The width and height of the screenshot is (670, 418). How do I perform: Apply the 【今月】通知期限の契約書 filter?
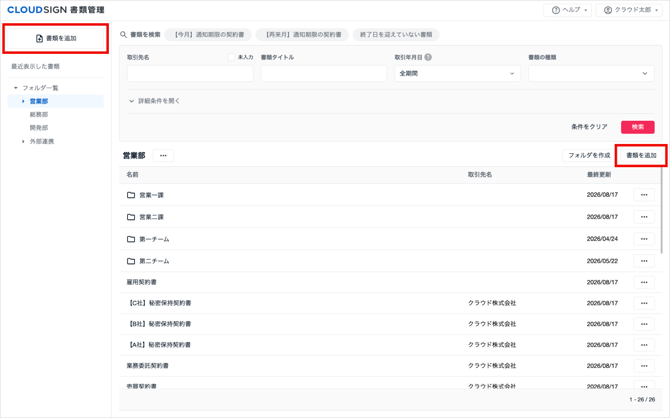click(208, 35)
